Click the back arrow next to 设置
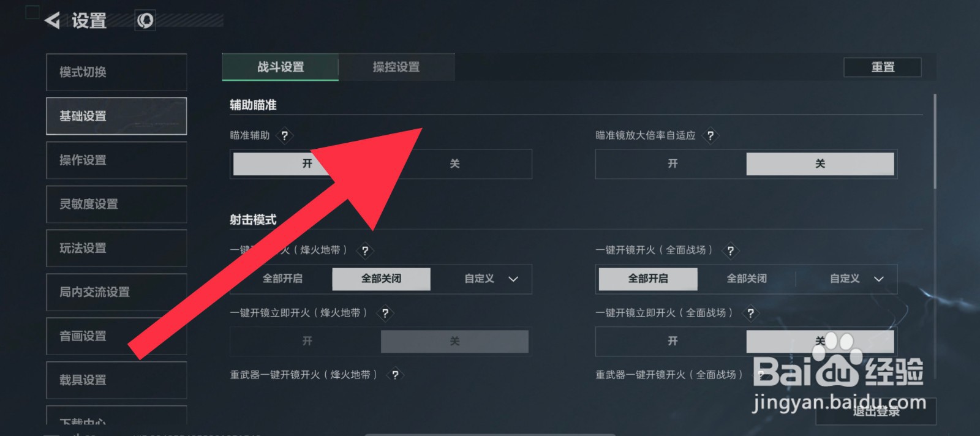Screen dimensions: 980x436 [x=53, y=21]
